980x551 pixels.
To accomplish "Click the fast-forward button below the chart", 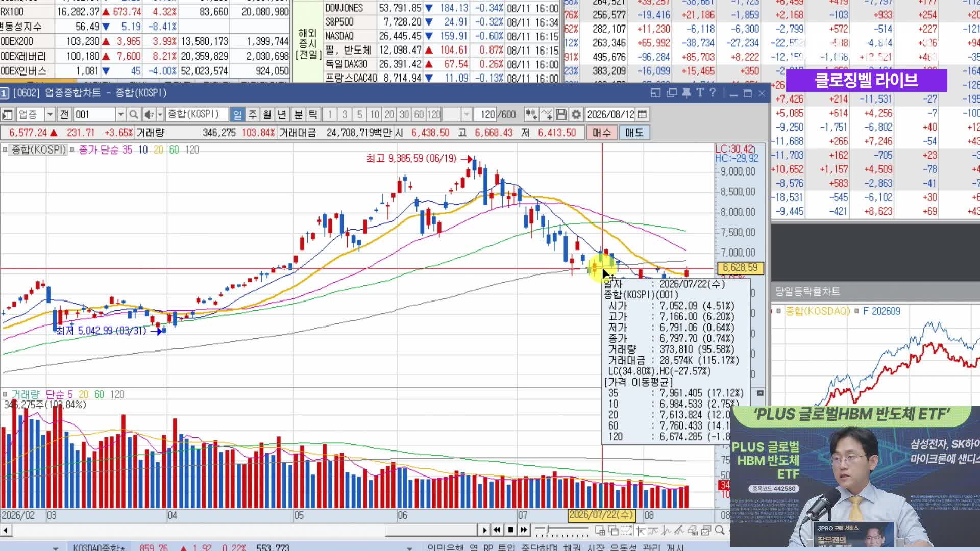I will pyautogui.click(x=524, y=530).
